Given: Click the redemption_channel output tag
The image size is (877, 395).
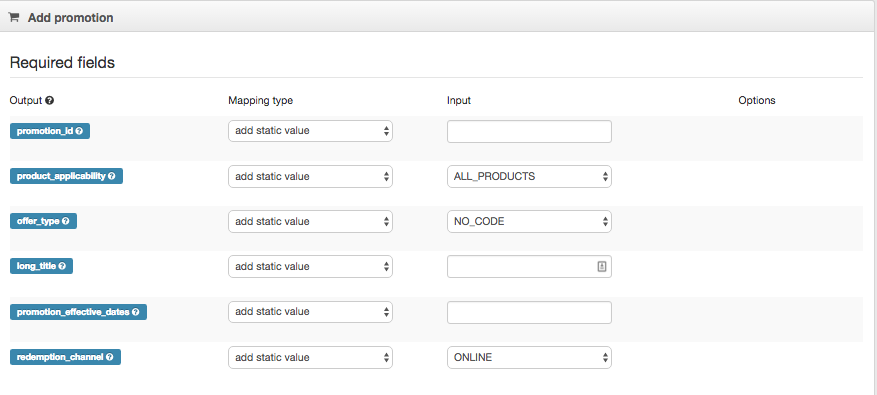Looking at the screenshot, I should pyautogui.click(x=65, y=357).
